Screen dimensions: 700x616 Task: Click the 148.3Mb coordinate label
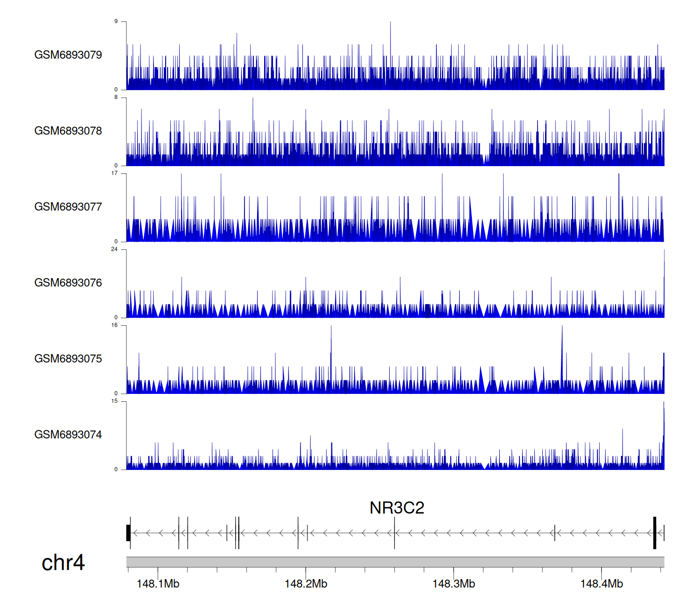click(x=454, y=584)
